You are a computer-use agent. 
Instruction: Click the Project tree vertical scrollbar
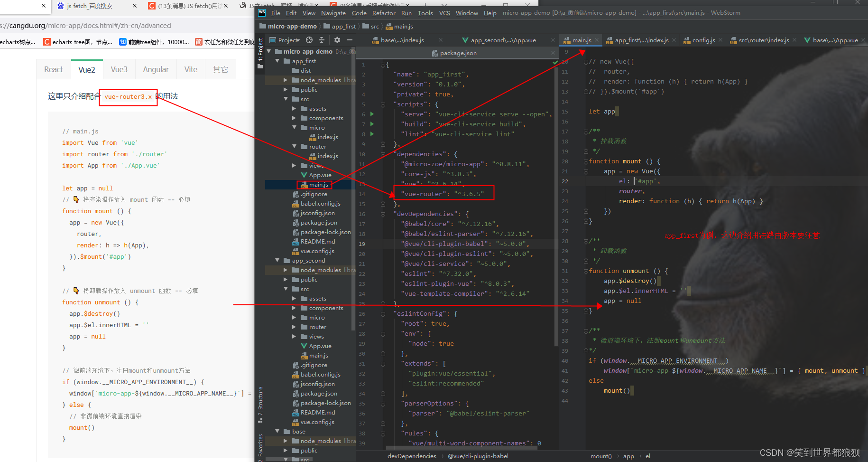tap(353, 190)
